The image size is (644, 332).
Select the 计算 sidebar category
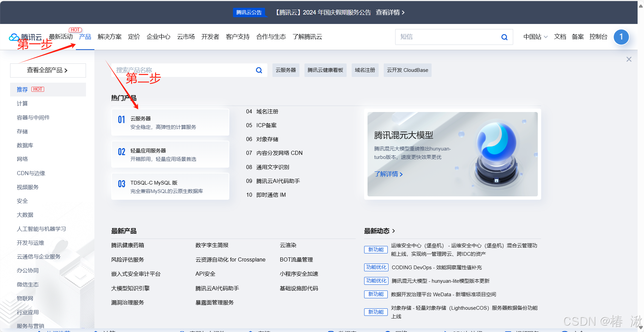tap(22, 104)
